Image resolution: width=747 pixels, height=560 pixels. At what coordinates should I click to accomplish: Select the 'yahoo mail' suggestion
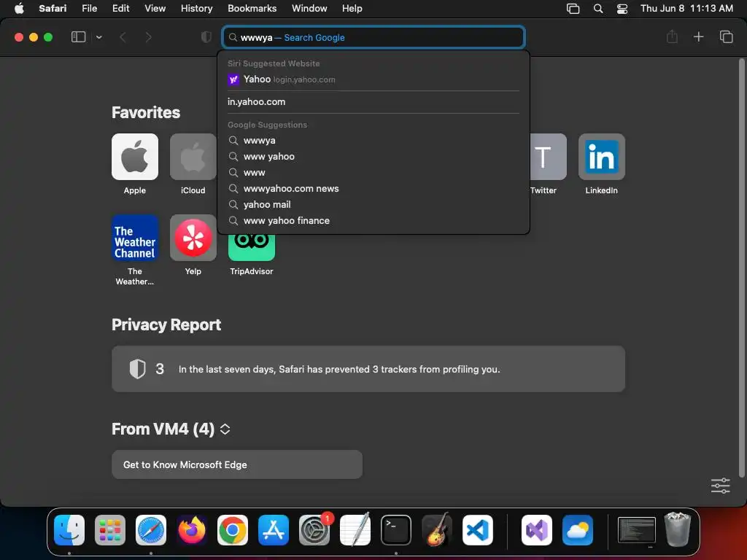(373, 205)
